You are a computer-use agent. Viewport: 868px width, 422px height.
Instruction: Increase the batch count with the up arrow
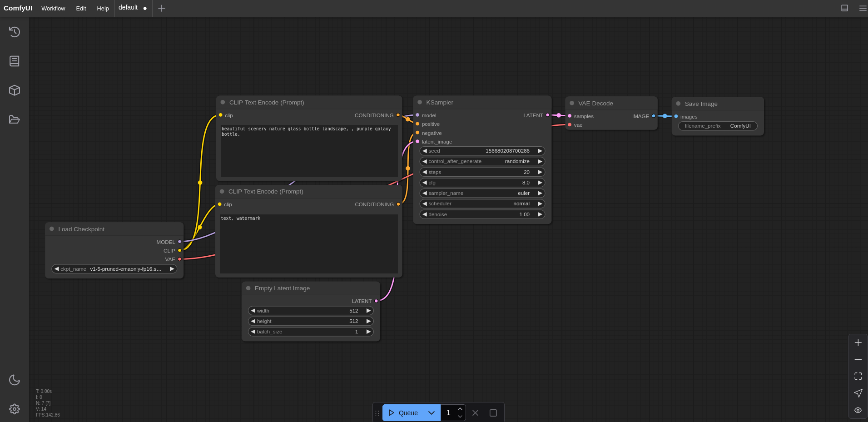coord(460,409)
